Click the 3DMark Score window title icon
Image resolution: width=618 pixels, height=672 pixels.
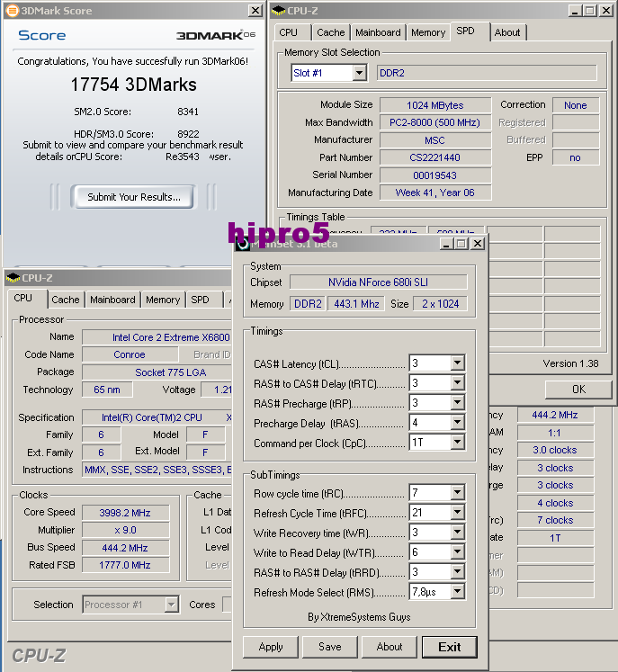pos(13,11)
